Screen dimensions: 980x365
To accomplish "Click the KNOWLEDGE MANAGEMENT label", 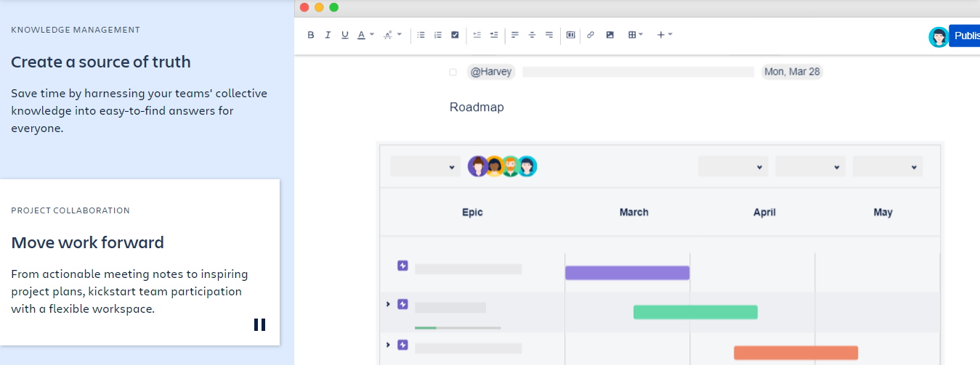I will coord(76,30).
